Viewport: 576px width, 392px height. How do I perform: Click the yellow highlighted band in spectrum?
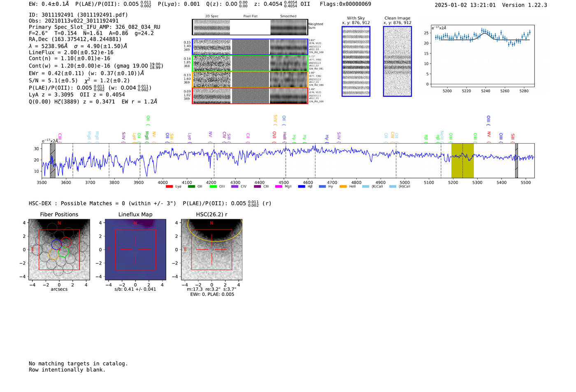(x=462, y=161)
